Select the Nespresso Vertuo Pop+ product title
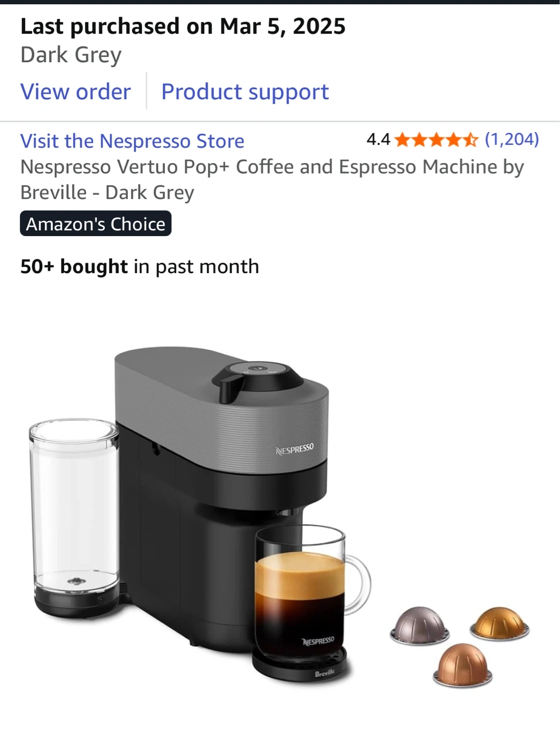 coord(272,179)
